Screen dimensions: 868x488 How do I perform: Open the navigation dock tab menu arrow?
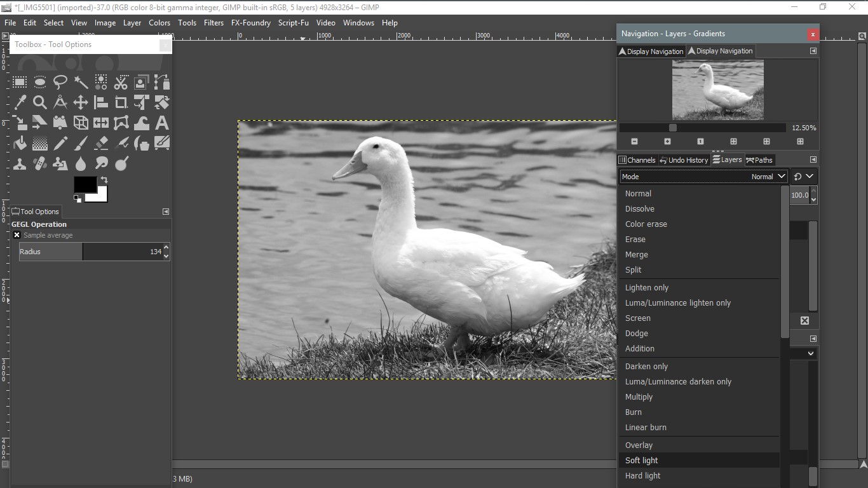813,51
